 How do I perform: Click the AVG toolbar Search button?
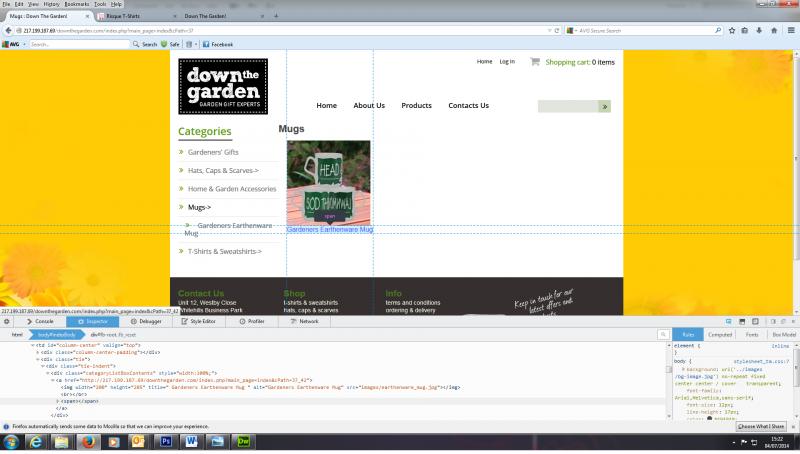tap(145, 44)
